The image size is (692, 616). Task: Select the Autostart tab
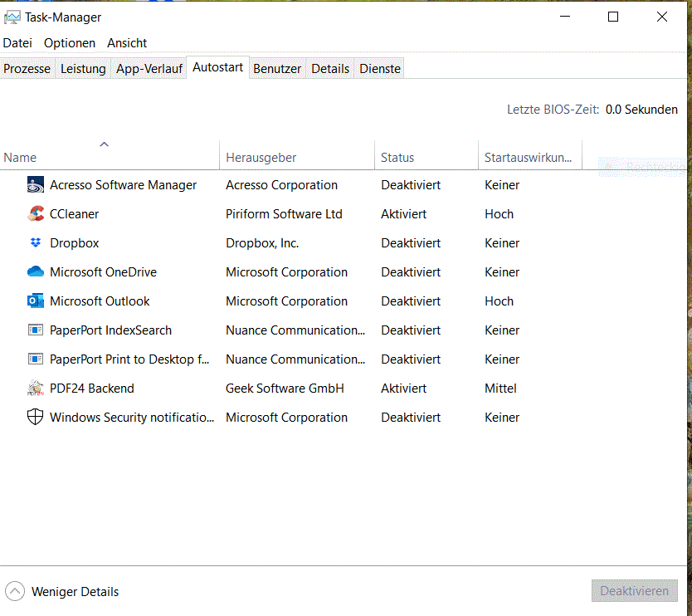click(x=218, y=67)
